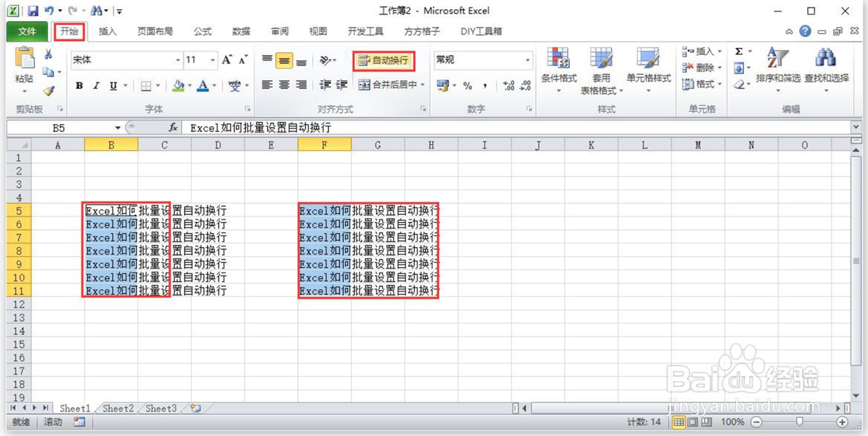
Task: Click the Excel Help question mark icon
Action: 805,31
